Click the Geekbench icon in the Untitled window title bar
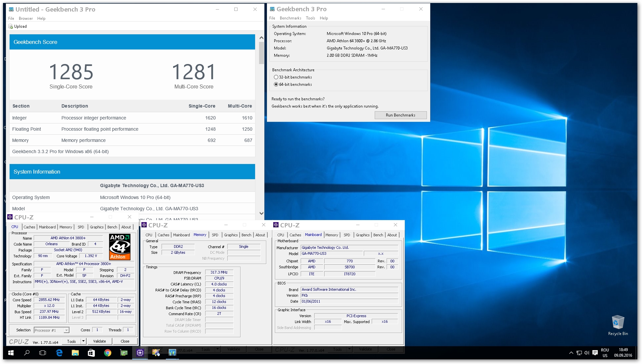Viewport: 642px width, 364px height. pyautogui.click(x=11, y=9)
